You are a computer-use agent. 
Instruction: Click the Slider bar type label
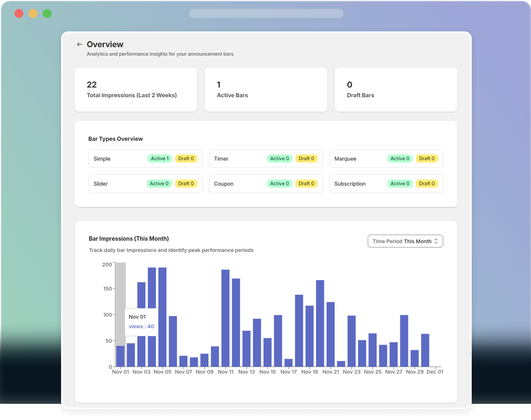pyautogui.click(x=100, y=183)
